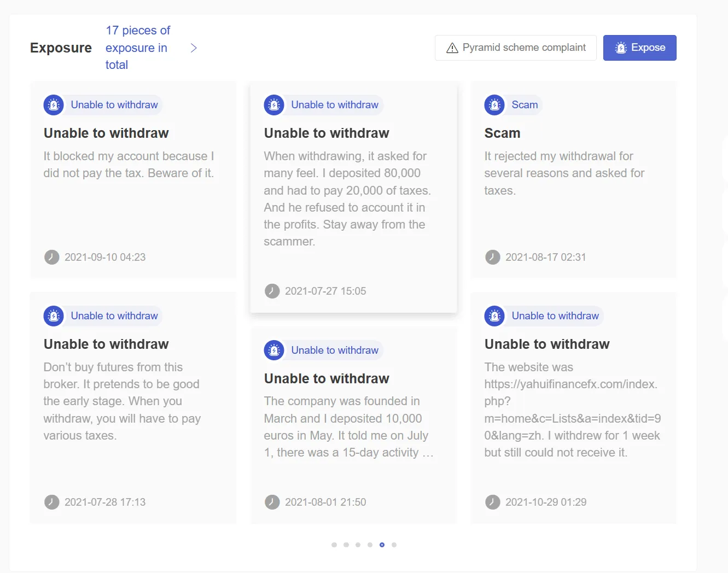The width and height of the screenshot is (728, 573).
Task: Click the timestamp 2021-10-29 01:29
Action: pos(546,502)
